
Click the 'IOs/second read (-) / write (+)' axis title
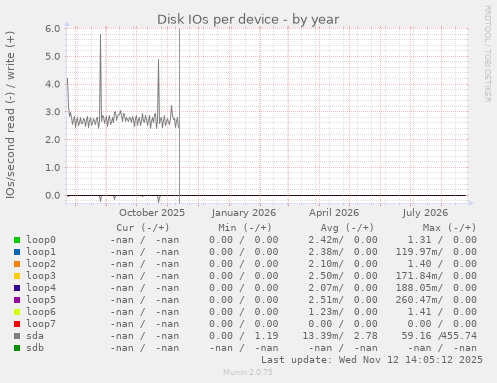tap(10, 115)
